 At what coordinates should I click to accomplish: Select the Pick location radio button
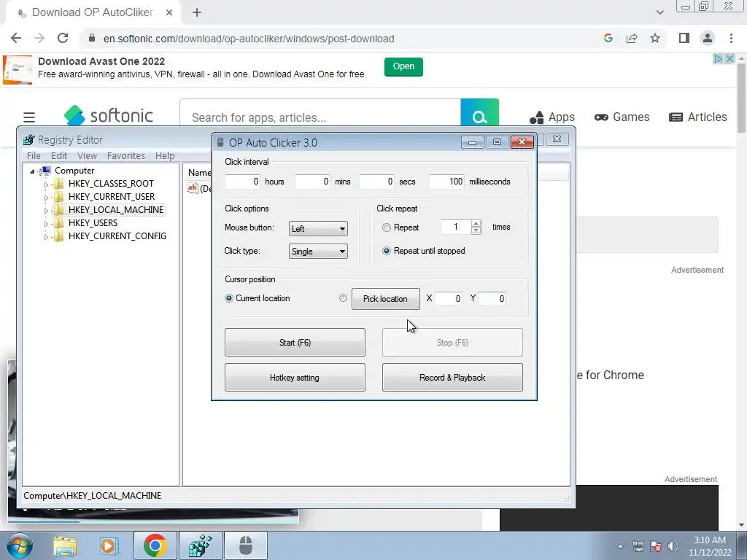pos(343,298)
